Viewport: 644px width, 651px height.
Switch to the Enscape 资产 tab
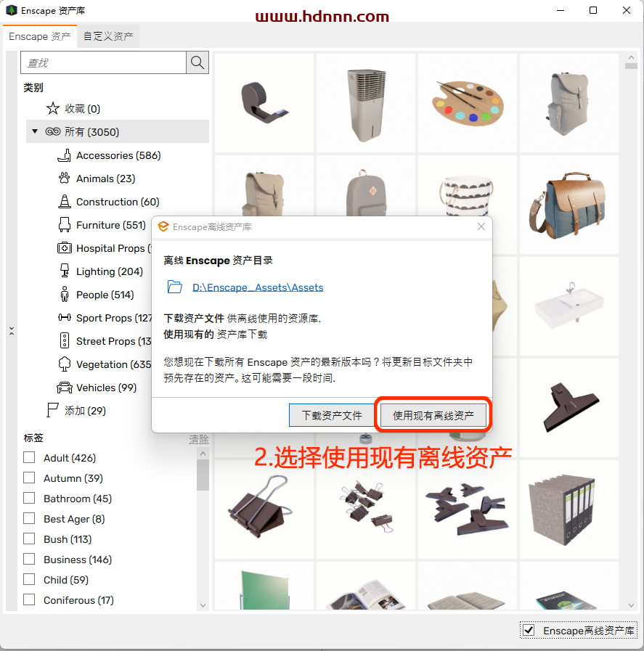click(x=40, y=36)
